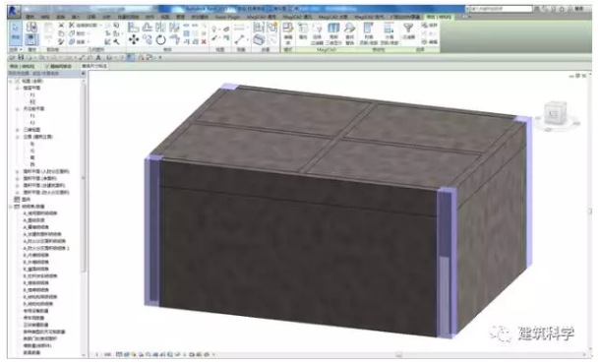Viewport: 601px width, 364px height.
Task: Collapse the 明细表/数量 tree node
Action: coord(11,207)
